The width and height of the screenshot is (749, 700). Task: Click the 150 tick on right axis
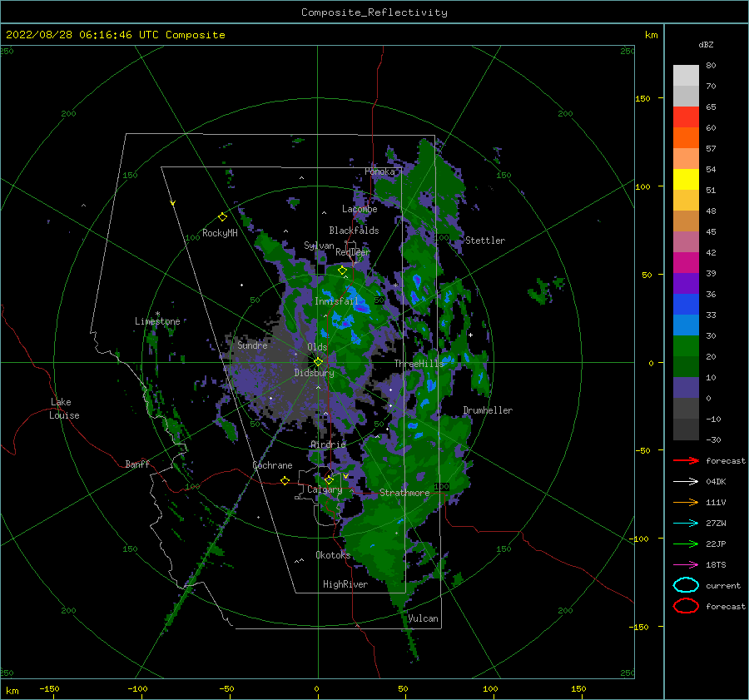tap(642, 98)
